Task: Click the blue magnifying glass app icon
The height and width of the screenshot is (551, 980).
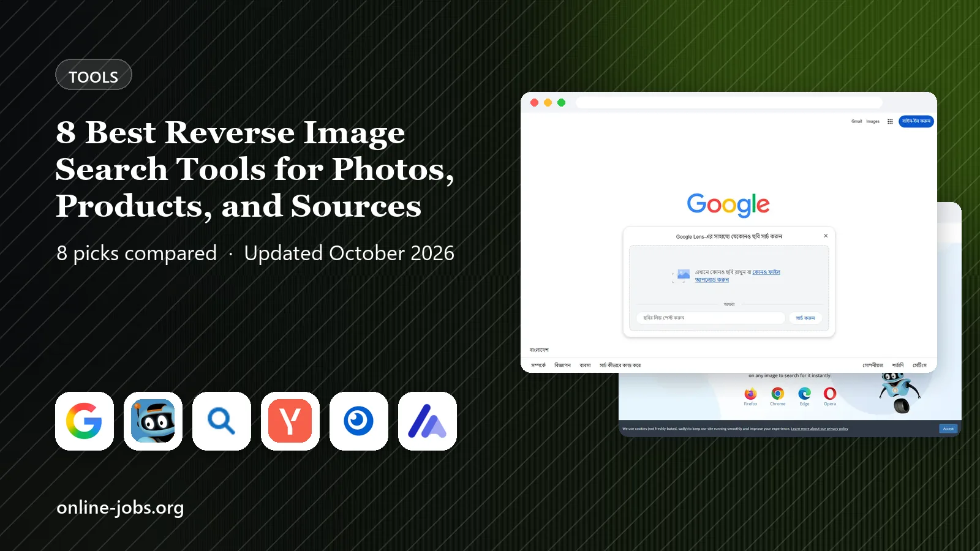Action: (x=222, y=421)
